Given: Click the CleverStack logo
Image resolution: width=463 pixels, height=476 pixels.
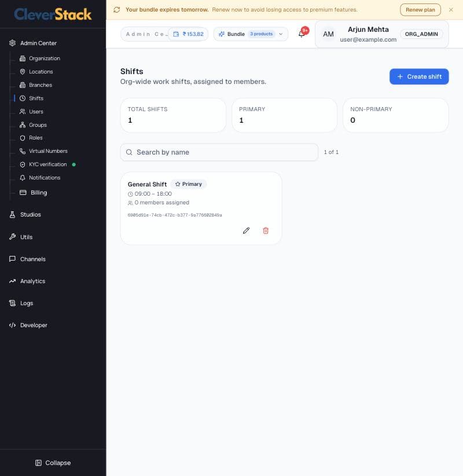Looking at the screenshot, I should [53, 14].
